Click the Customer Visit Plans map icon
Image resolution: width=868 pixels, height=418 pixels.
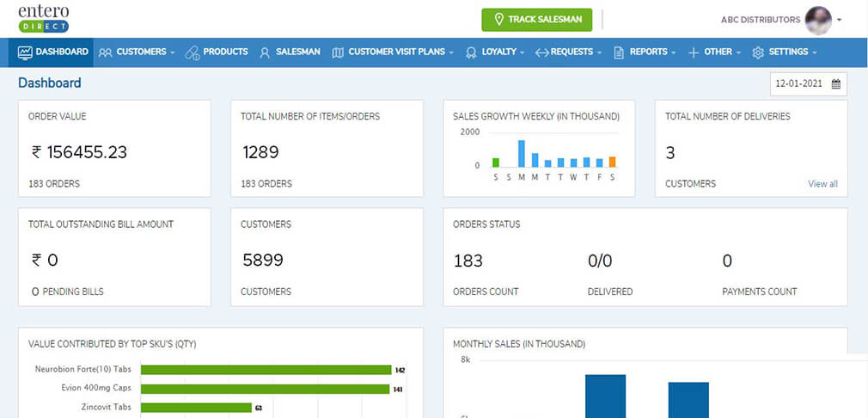pyautogui.click(x=338, y=52)
